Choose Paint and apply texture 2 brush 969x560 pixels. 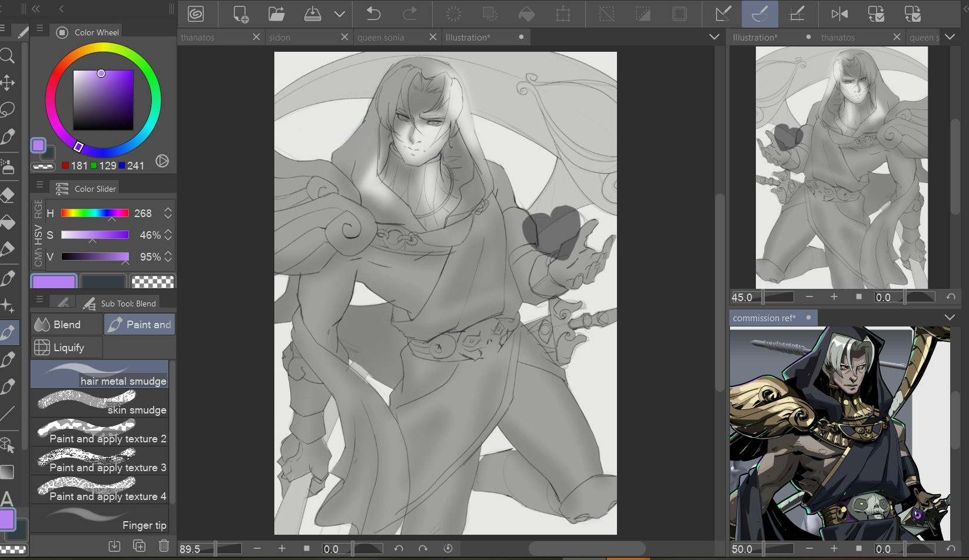pyautogui.click(x=99, y=432)
